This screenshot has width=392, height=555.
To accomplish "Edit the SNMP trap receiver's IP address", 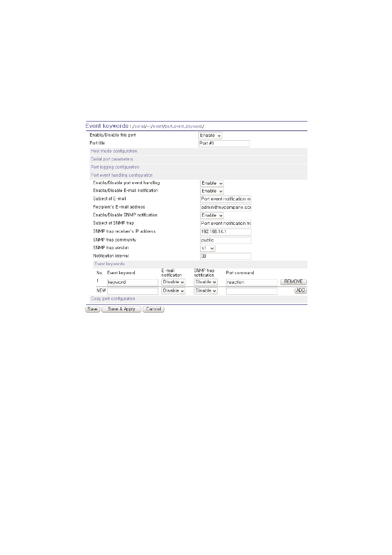I will tap(226, 232).
